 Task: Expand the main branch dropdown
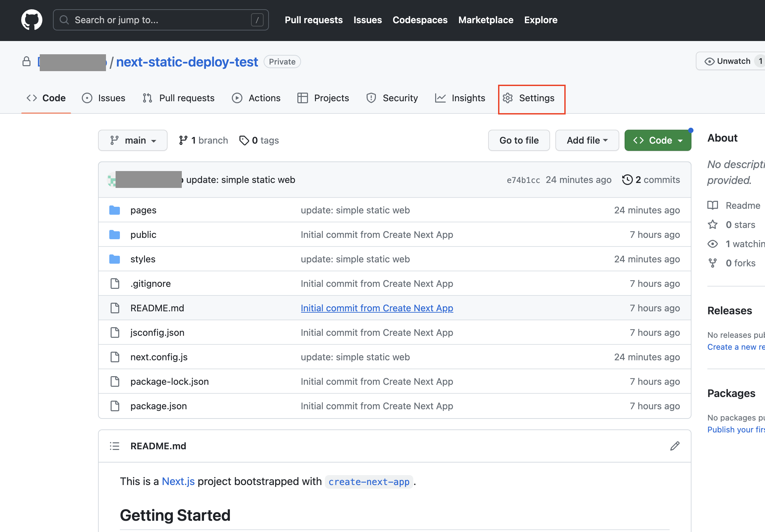coord(132,141)
